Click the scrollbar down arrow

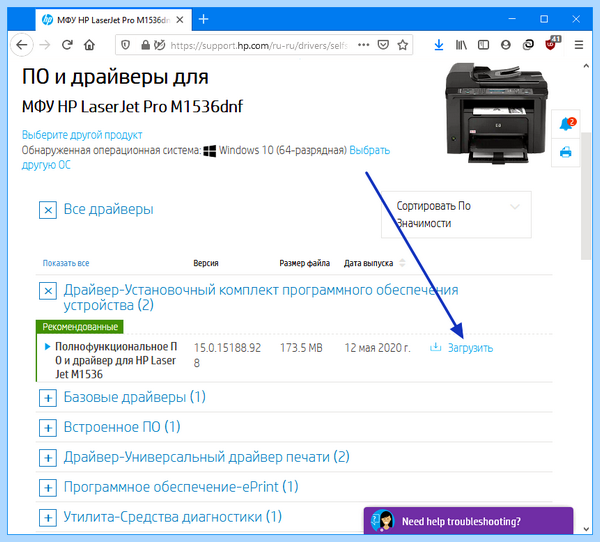(x=586, y=529)
